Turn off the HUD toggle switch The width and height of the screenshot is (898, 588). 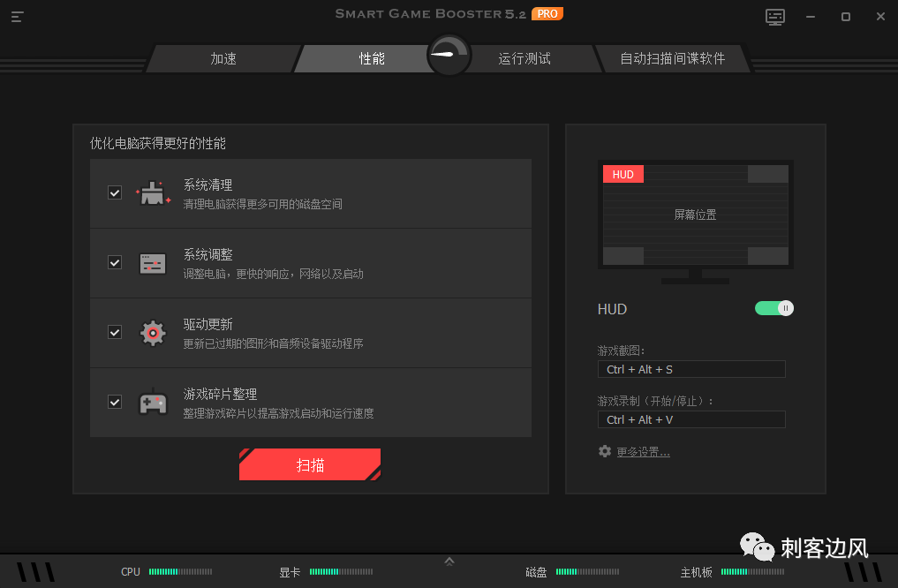[x=774, y=309]
